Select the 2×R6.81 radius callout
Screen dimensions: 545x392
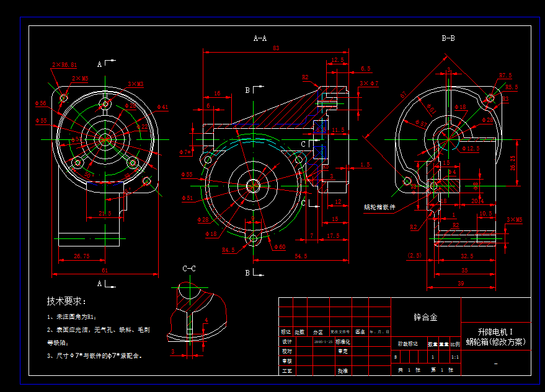[x=64, y=65]
